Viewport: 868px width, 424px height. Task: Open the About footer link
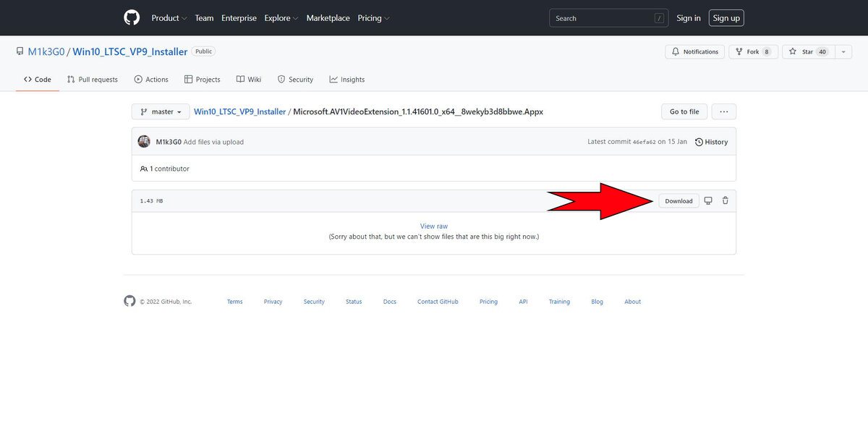click(633, 302)
